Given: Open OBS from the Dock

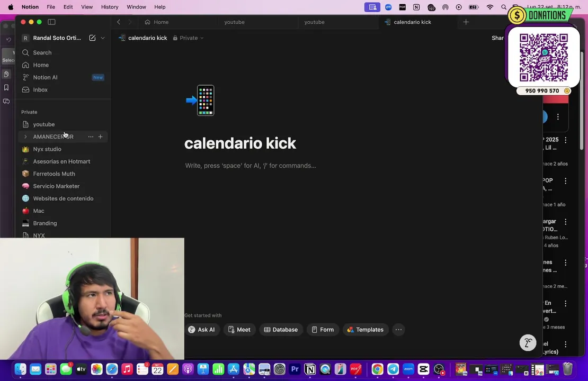Looking at the screenshot, I should pos(439,369).
